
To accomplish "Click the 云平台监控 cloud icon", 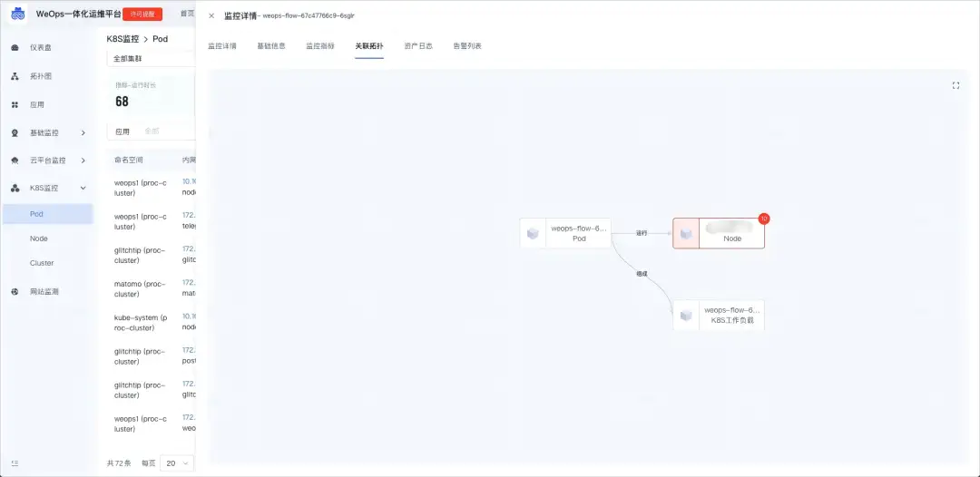I will [15, 161].
